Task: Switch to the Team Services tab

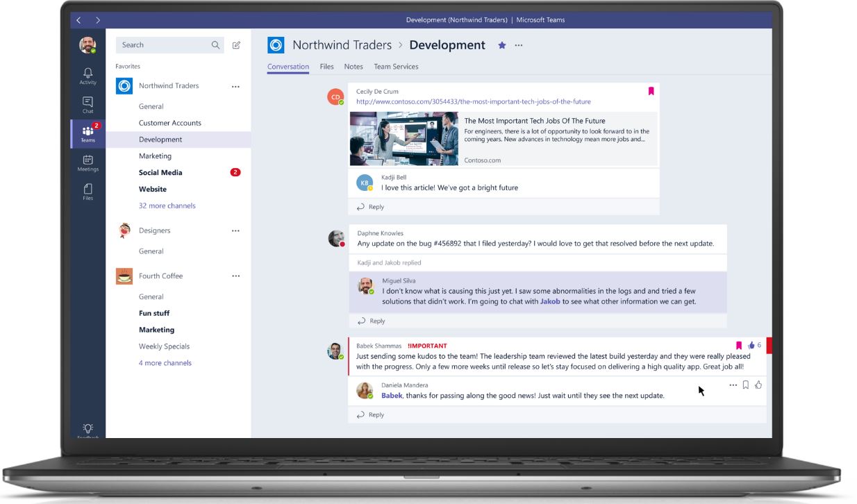Action: [x=396, y=67]
